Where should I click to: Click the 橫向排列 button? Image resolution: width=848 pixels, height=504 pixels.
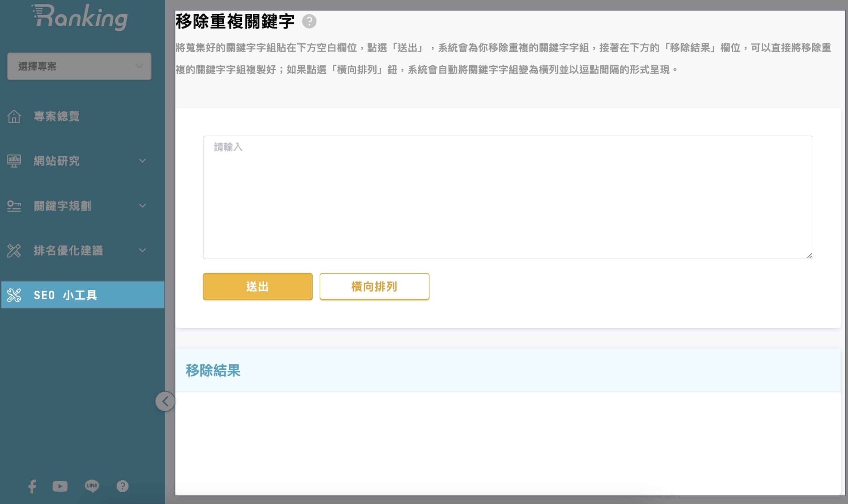pos(374,286)
